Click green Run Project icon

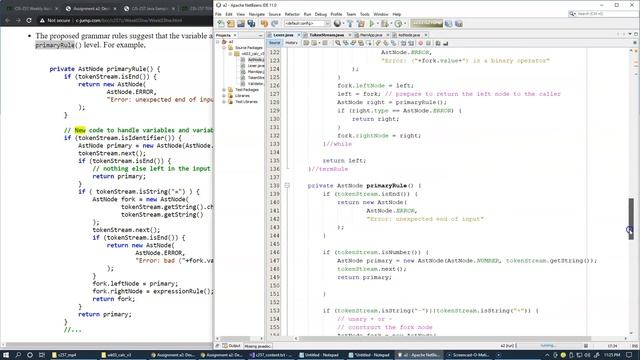[x=372, y=24]
